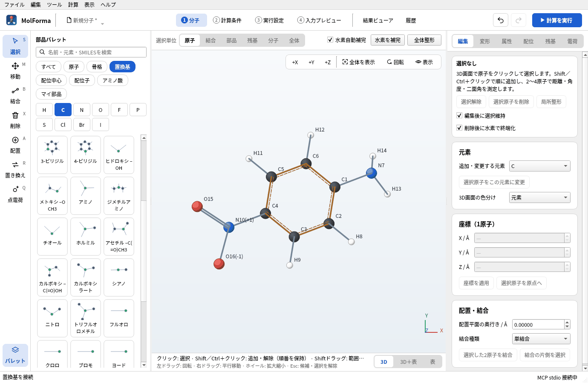Click the 計算を実行 button
The image size is (588, 383).
click(557, 20)
